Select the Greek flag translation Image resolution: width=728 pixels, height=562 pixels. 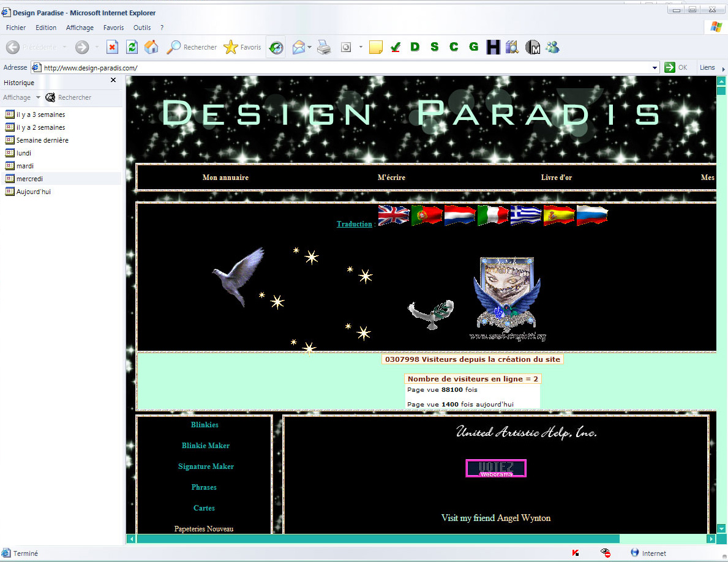(525, 215)
